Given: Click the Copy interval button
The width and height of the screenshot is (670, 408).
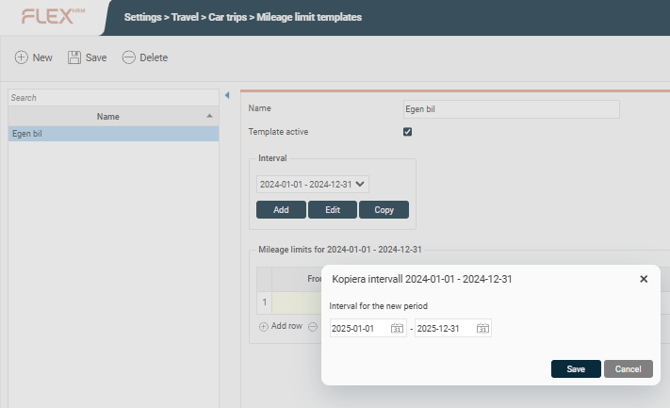Looking at the screenshot, I should (x=384, y=210).
